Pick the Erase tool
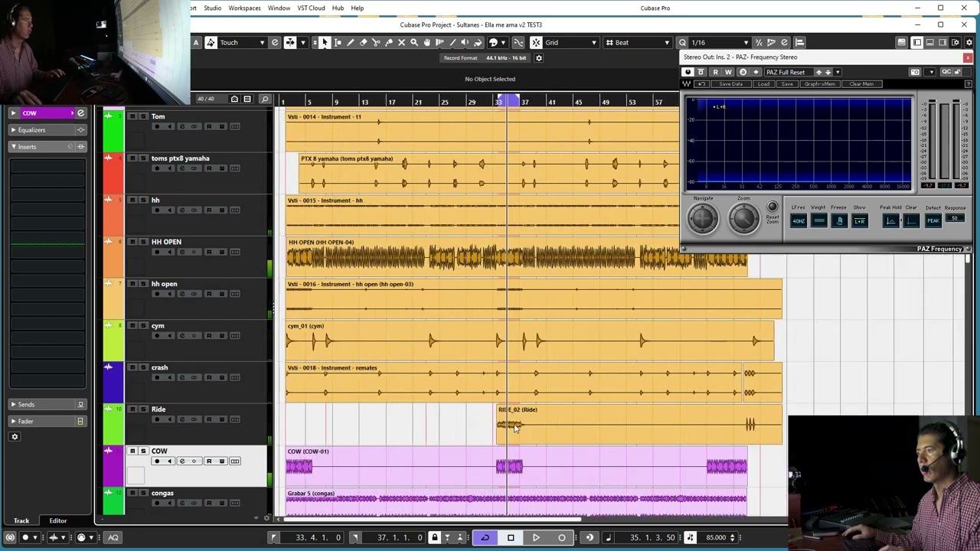The width and height of the screenshot is (980, 551). point(363,43)
